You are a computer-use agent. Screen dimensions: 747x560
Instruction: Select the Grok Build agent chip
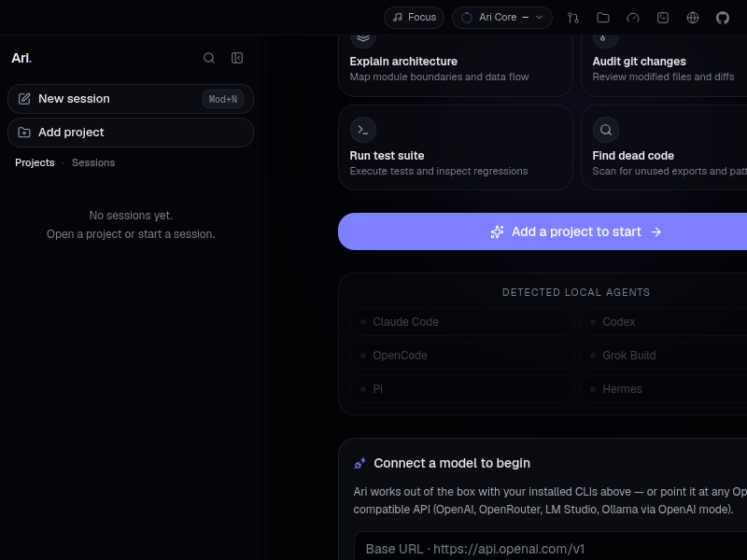click(x=664, y=356)
